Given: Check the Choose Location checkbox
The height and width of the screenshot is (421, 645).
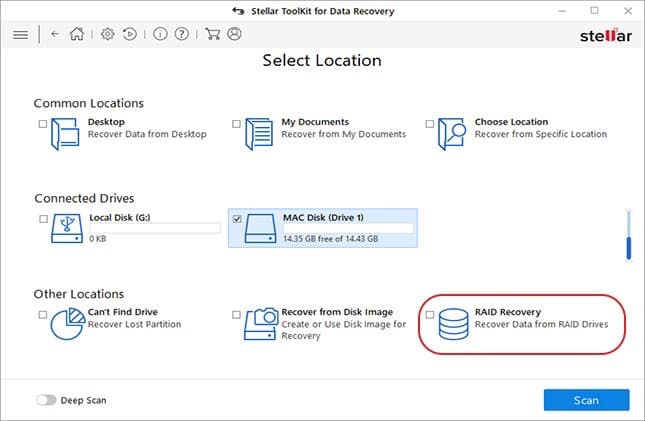Looking at the screenshot, I should (429, 123).
